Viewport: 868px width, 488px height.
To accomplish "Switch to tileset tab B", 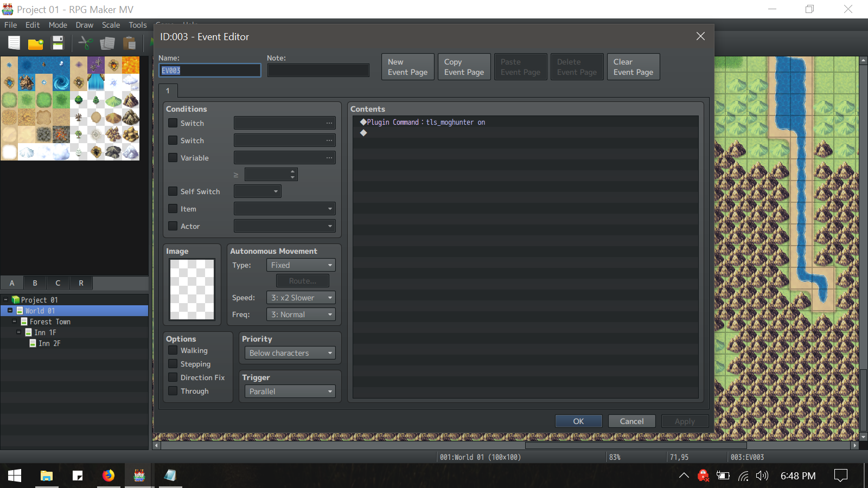I will click(35, 283).
